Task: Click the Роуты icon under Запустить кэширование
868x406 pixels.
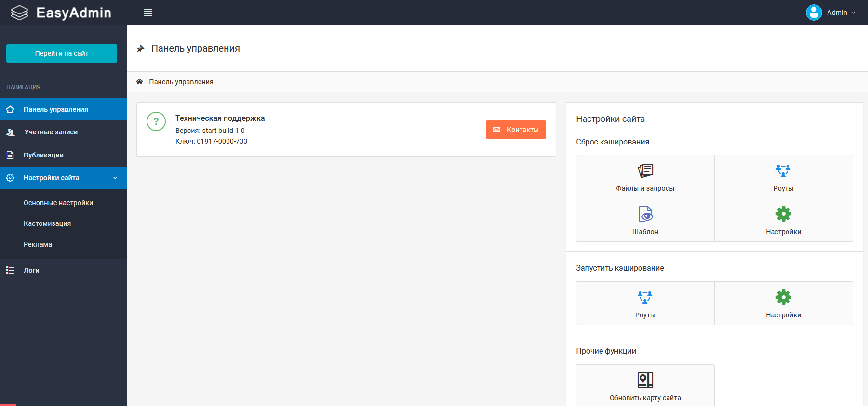Action: [x=645, y=297]
